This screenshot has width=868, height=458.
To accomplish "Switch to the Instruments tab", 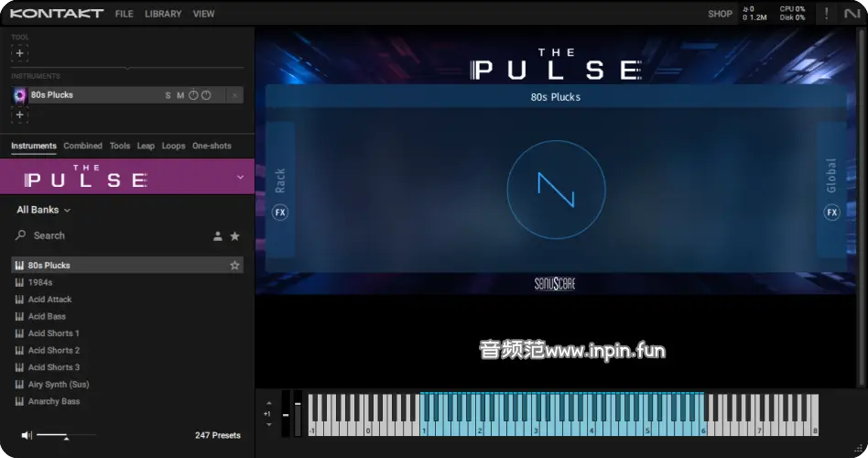I will click(x=34, y=146).
